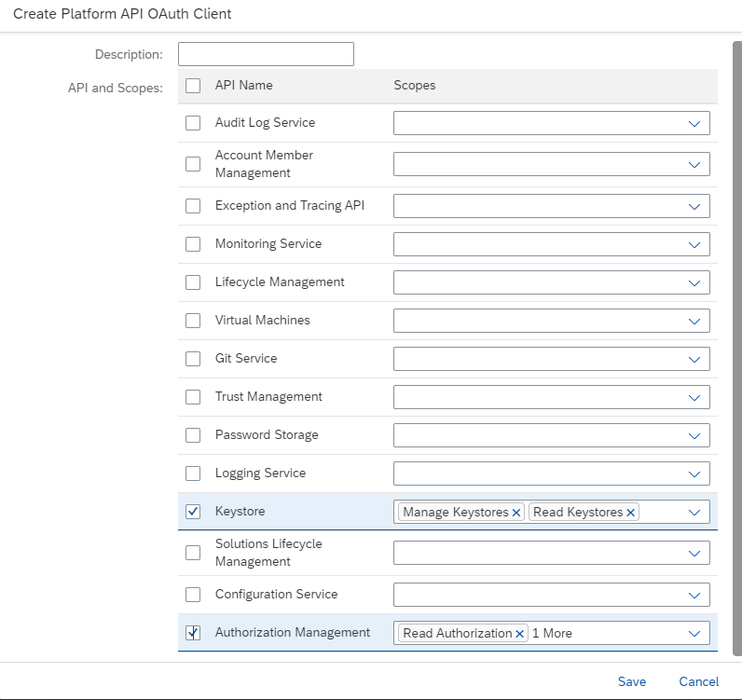
Task: Check the Monitoring Service checkbox
Action: pos(193,244)
